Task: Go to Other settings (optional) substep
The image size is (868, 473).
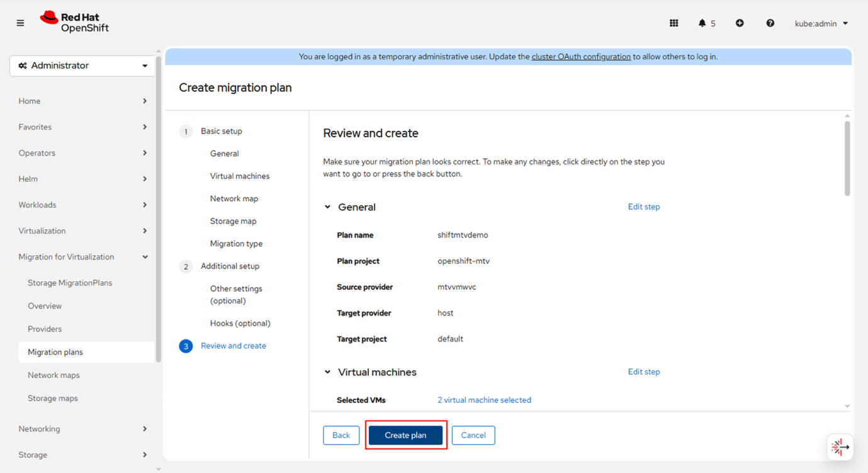Action: [236, 295]
